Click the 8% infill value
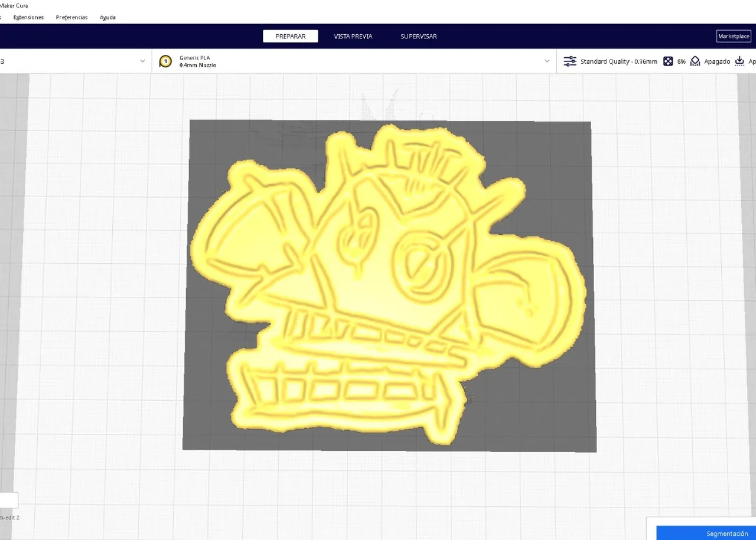The height and width of the screenshot is (540, 756). 680,61
